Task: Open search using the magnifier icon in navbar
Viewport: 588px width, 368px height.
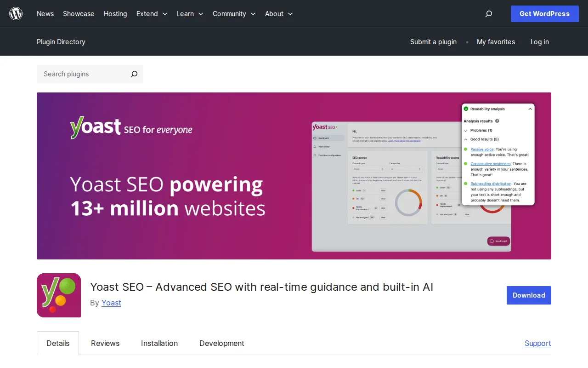Action: click(488, 14)
